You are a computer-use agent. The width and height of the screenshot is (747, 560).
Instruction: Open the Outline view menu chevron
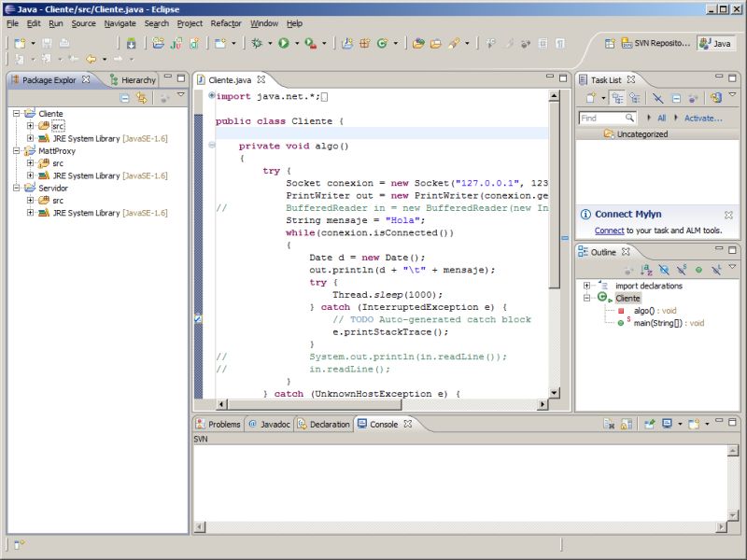(x=732, y=267)
